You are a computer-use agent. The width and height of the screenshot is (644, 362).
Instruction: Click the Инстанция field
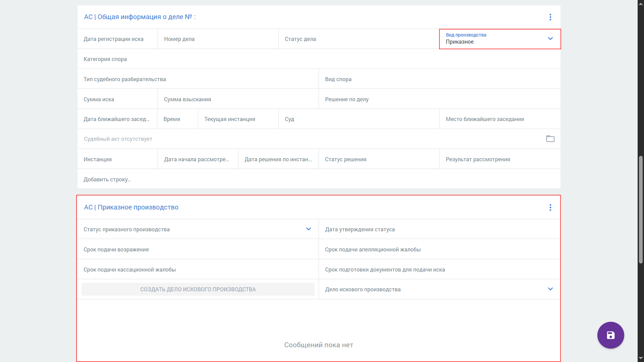coord(117,159)
